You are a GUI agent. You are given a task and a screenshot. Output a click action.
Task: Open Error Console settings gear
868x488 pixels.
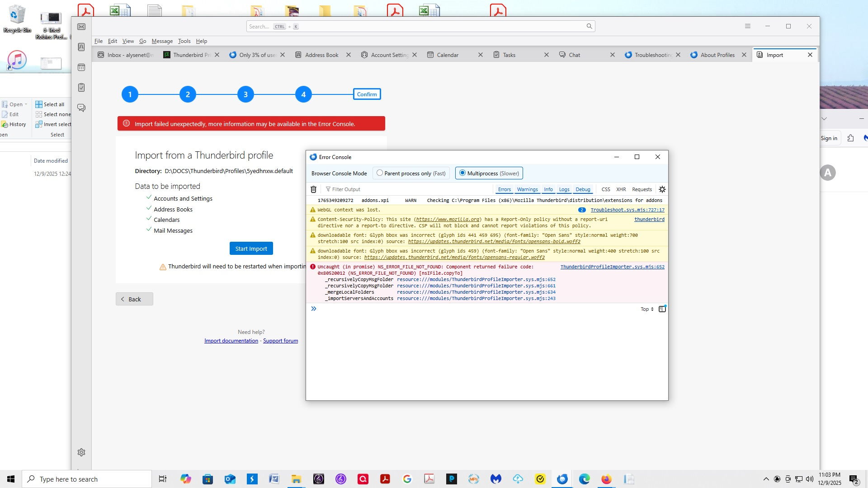click(x=662, y=189)
